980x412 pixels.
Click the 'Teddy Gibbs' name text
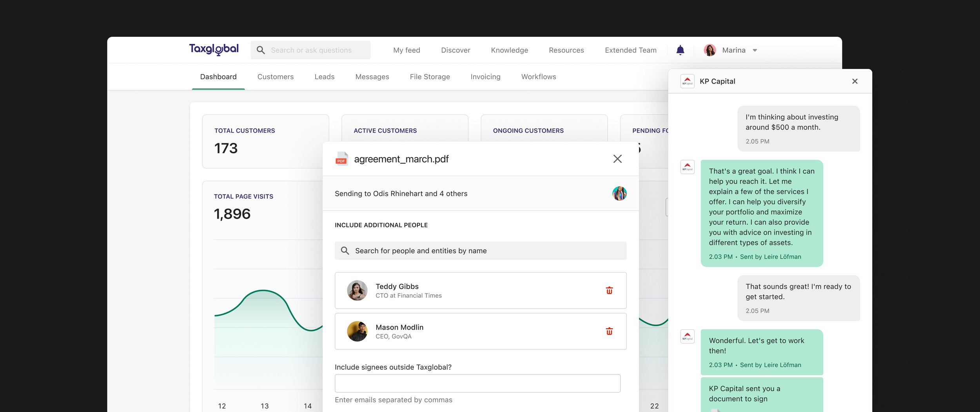[x=397, y=287]
